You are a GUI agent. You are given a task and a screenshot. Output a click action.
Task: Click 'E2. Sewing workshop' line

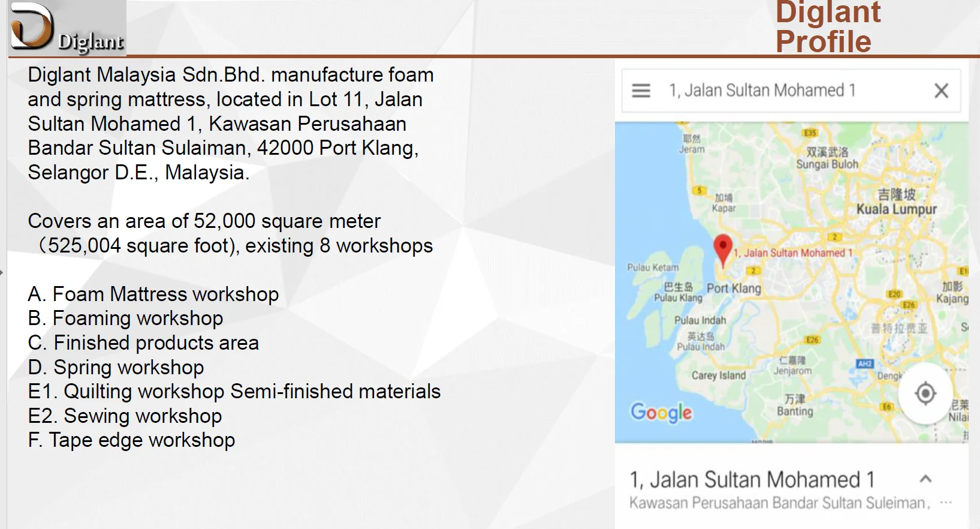pyautogui.click(x=125, y=416)
